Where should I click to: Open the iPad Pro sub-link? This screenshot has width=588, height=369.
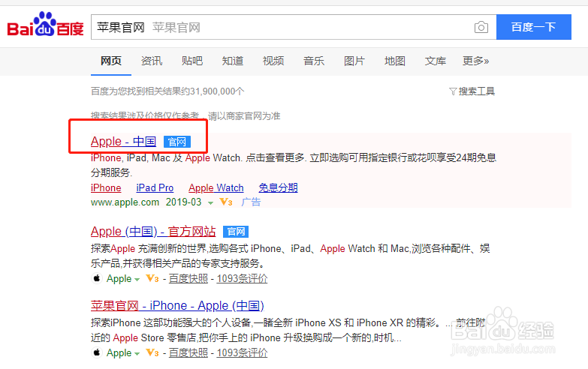pyautogui.click(x=155, y=187)
